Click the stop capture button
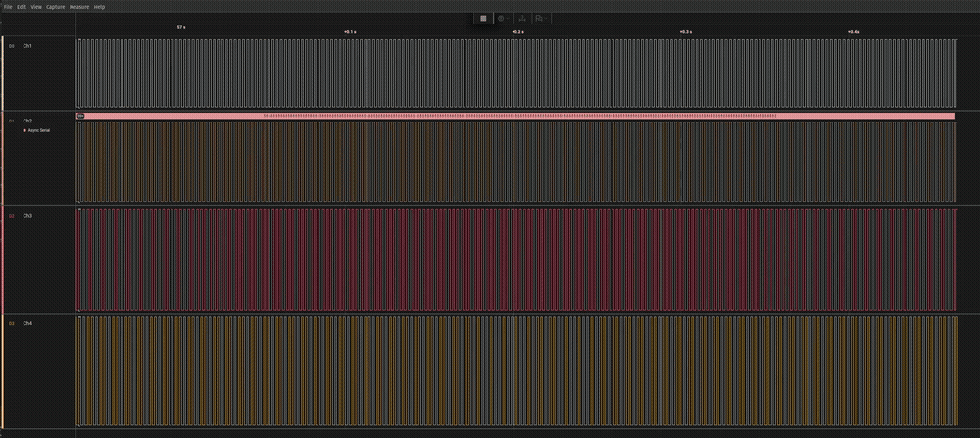980x438 pixels. point(483,18)
